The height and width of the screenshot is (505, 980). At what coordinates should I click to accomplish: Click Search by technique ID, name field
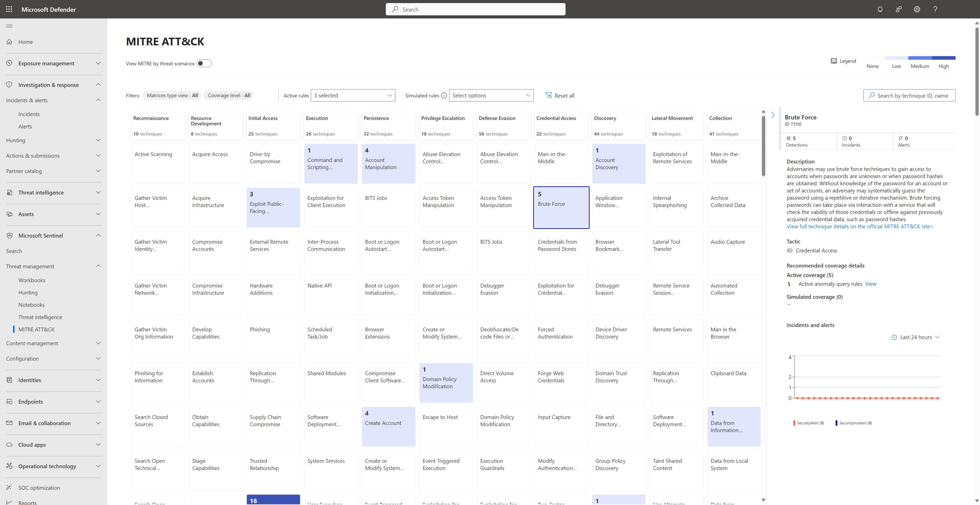[909, 95]
